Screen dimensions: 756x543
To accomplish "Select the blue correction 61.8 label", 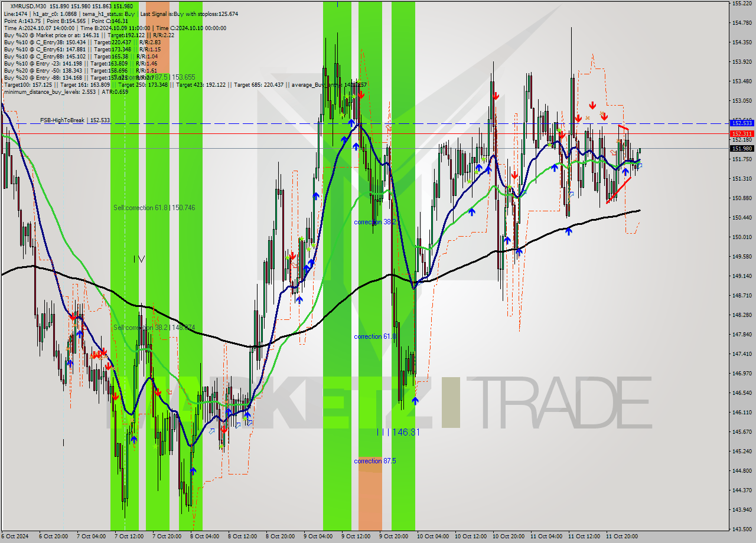I will tap(374, 336).
